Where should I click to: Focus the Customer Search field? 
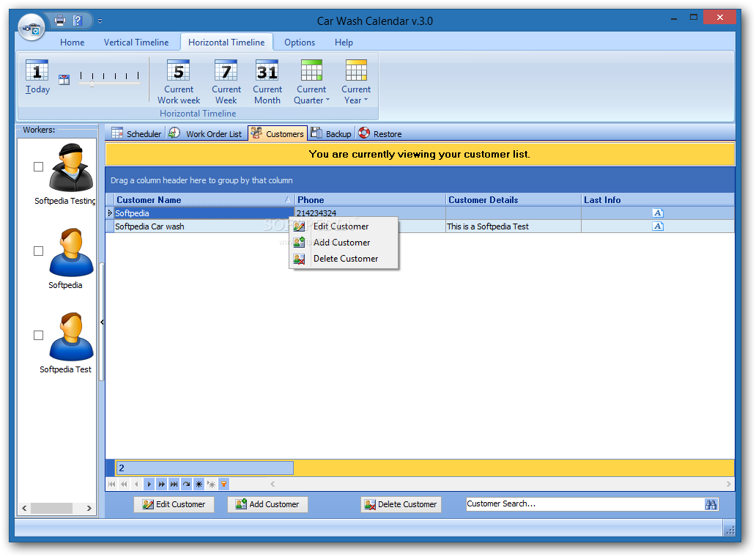click(x=585, y=504)
